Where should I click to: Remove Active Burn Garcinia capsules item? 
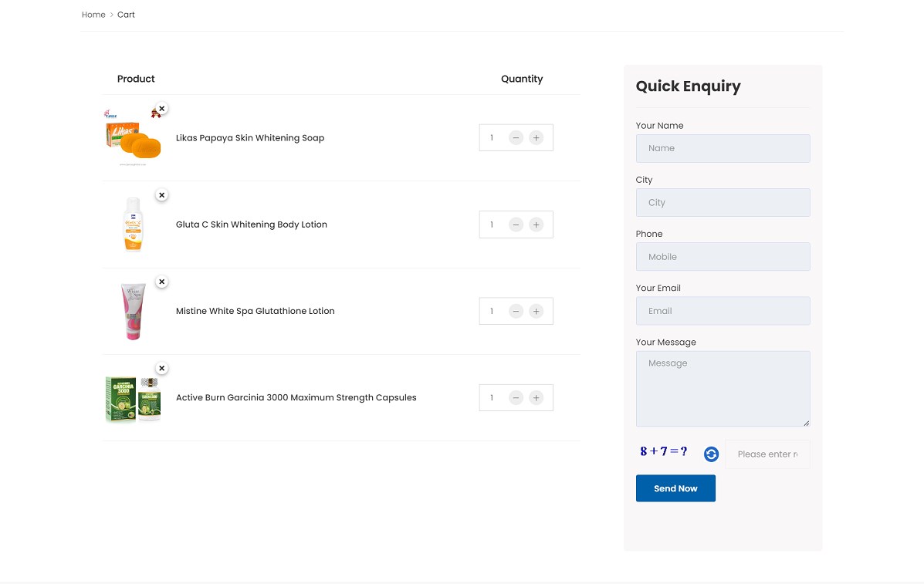(161, 368)
